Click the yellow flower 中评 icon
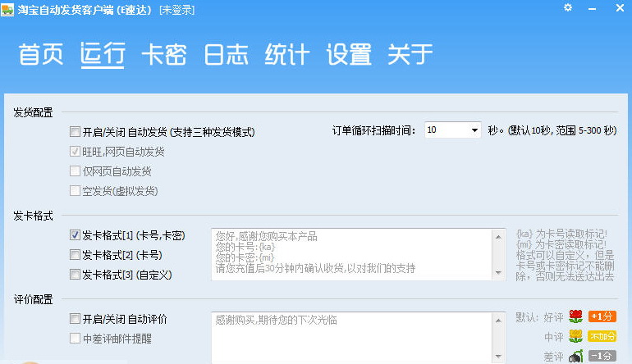 (x=575, y=336)
